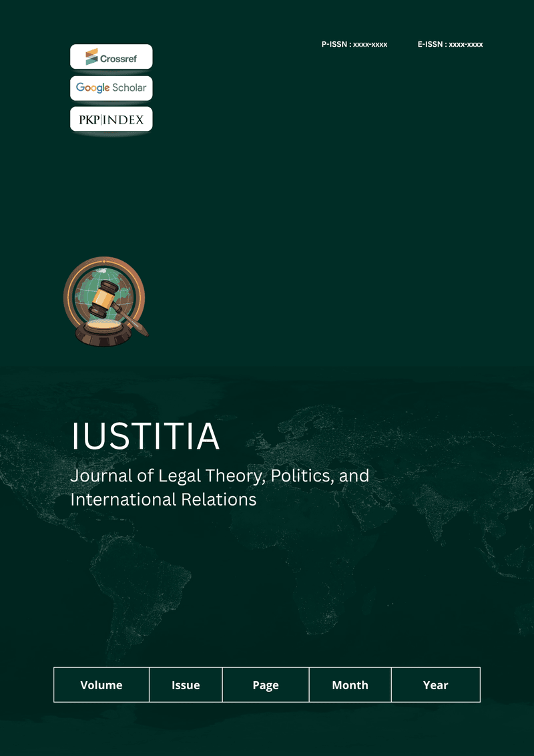Select the Volume cell in table
The width and height of the screenshot is (534, 756).
101,685
